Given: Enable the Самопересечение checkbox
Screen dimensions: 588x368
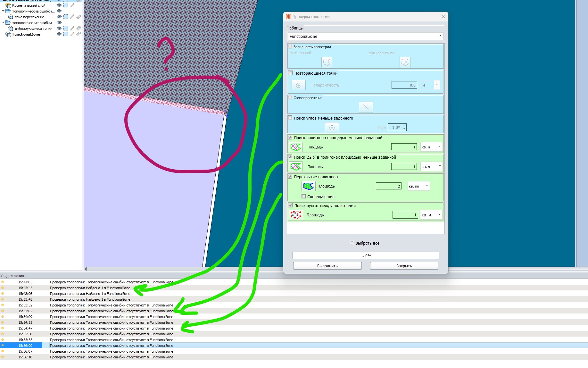Looking at the screenshot, I should (x=290, y=97).
